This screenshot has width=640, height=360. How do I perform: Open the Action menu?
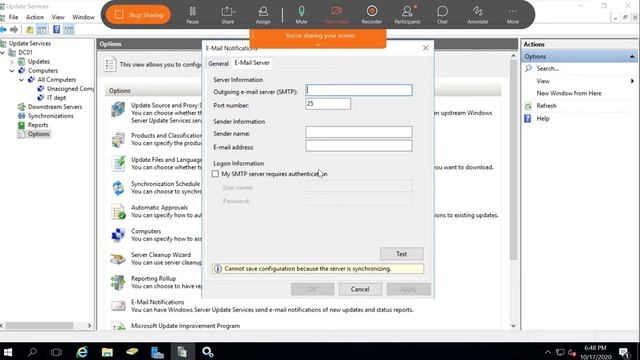[x=35, y=17]
